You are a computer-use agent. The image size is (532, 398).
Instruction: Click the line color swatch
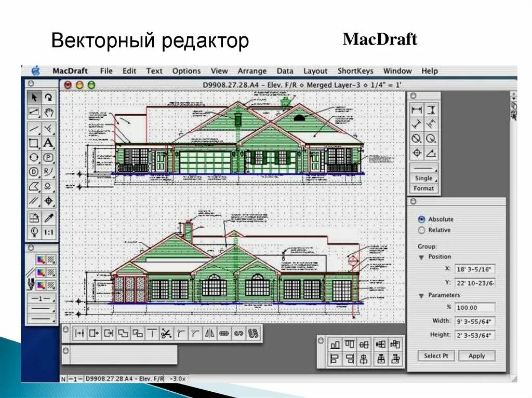pos(41,273)
